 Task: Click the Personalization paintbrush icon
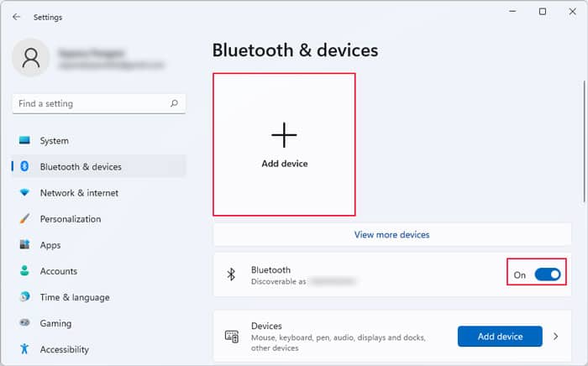pos(24,218)
